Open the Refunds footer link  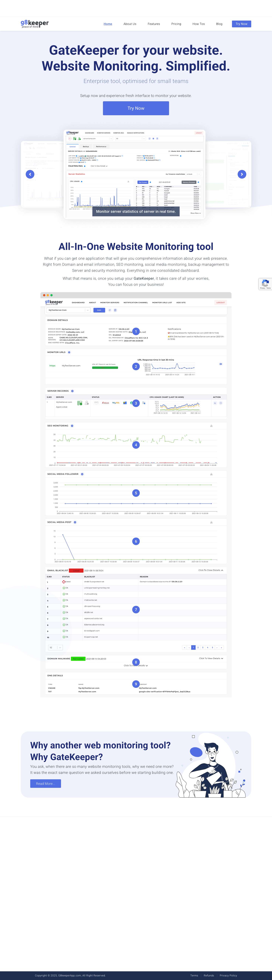click(209, 975)
